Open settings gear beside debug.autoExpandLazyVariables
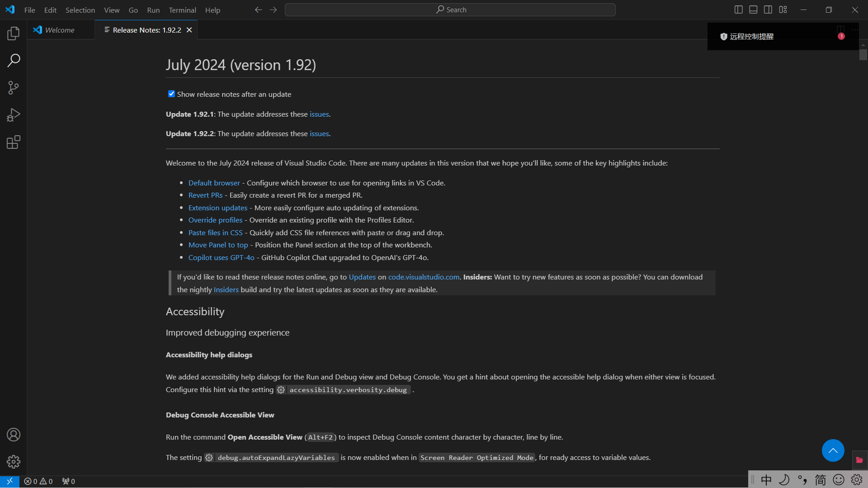The height and width of the screenshot is (488, 868). pyautogui.click(x=209, y=458)
